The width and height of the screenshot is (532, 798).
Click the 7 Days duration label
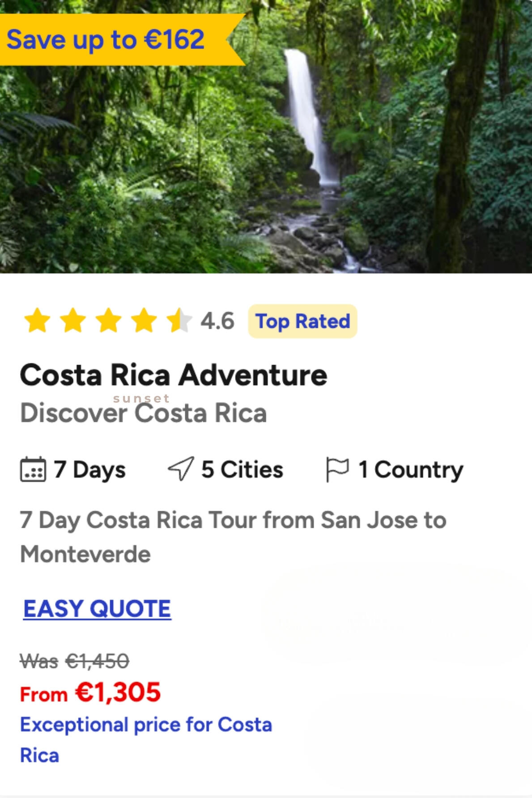pyautogui.click(x=89, y=470)
